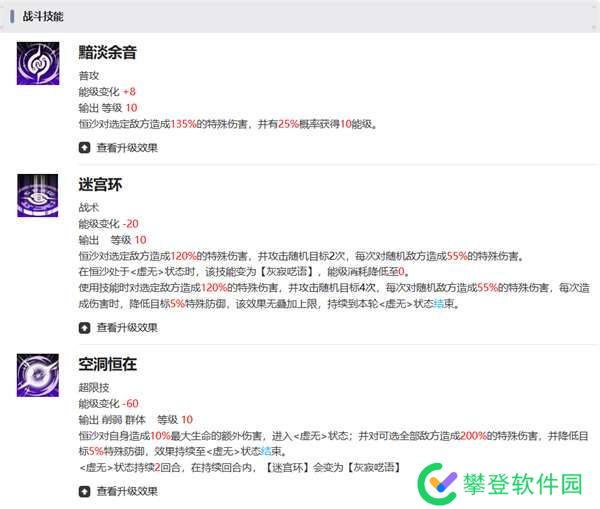Viewport: 600px width, 509px height.
Task: Open the 迷宫环 skill title
Action: (x=100, y=185)
